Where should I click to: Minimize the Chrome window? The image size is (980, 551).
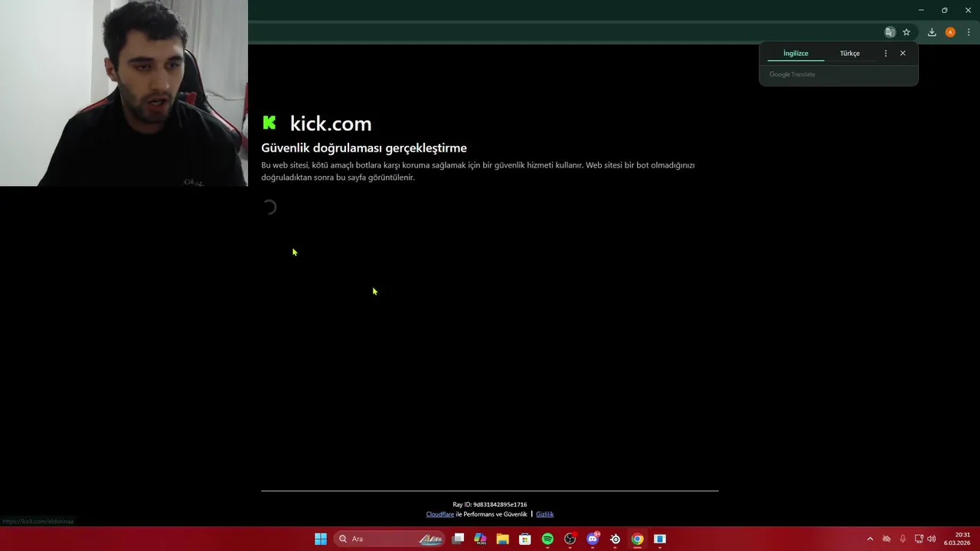[921, 10]
